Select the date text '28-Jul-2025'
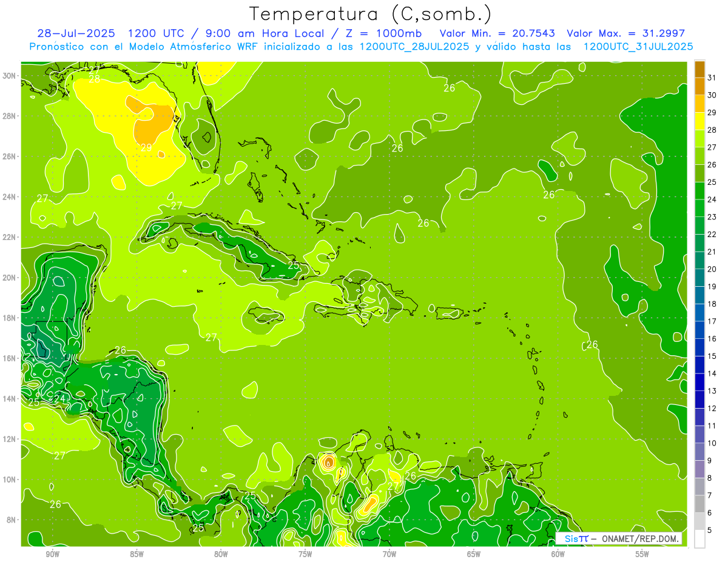This screenshot has width=728, height=562. 77,33
